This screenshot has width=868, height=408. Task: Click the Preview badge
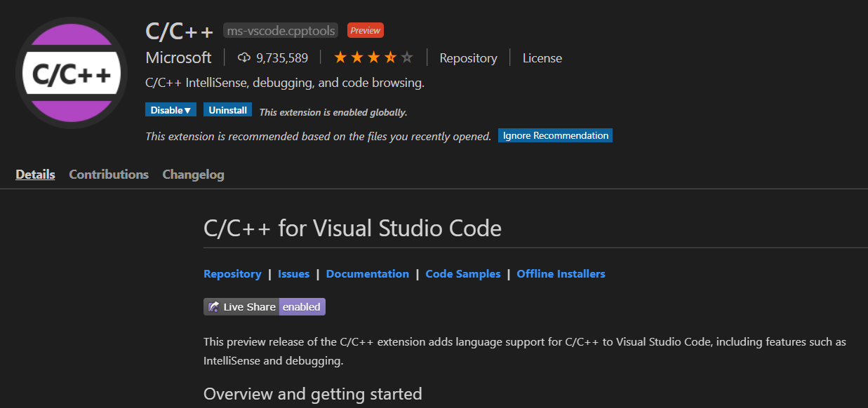pyautogui.click(x=365, y=31)
